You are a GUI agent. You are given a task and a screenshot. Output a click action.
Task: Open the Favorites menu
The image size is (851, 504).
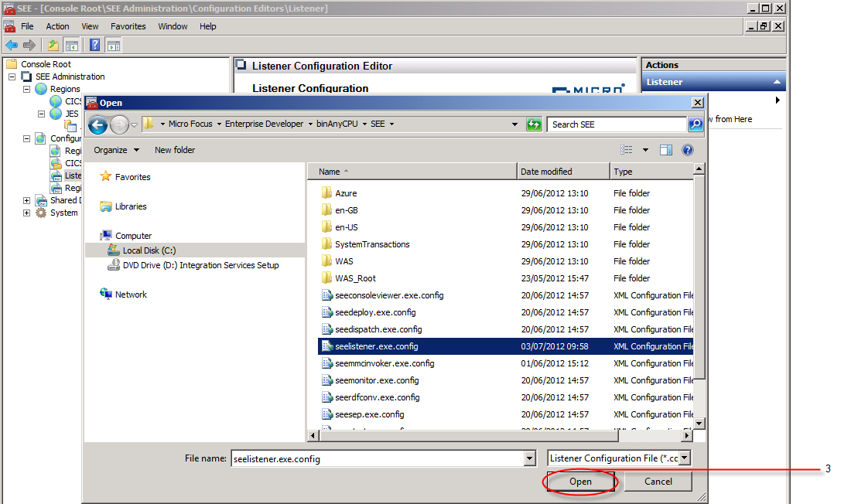tap(128, 26)
